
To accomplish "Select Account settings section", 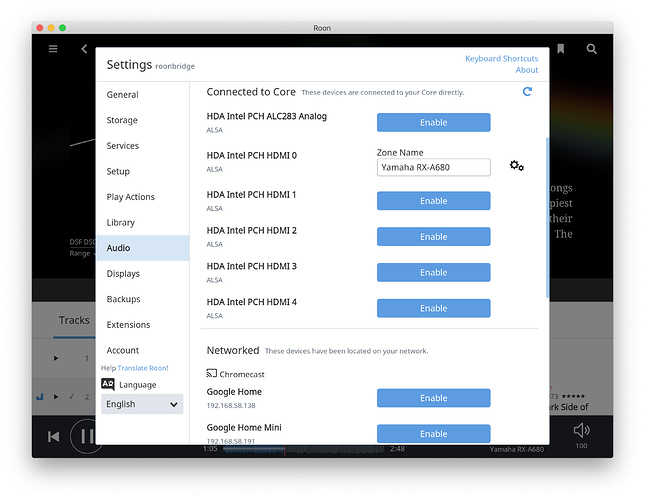I will click(x=142, y=350).
